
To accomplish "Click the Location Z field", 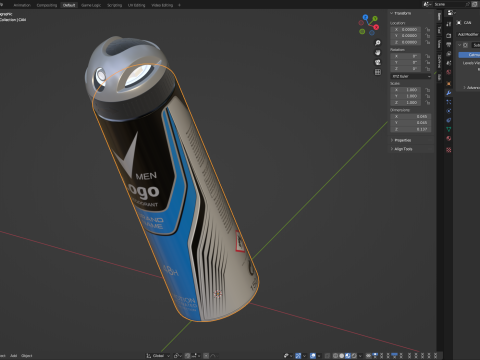I will coord(406,42).
